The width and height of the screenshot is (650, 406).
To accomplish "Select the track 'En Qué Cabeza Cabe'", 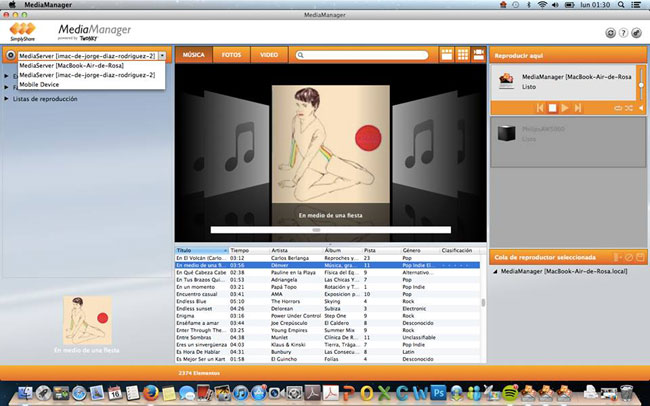I will [327, 272].
